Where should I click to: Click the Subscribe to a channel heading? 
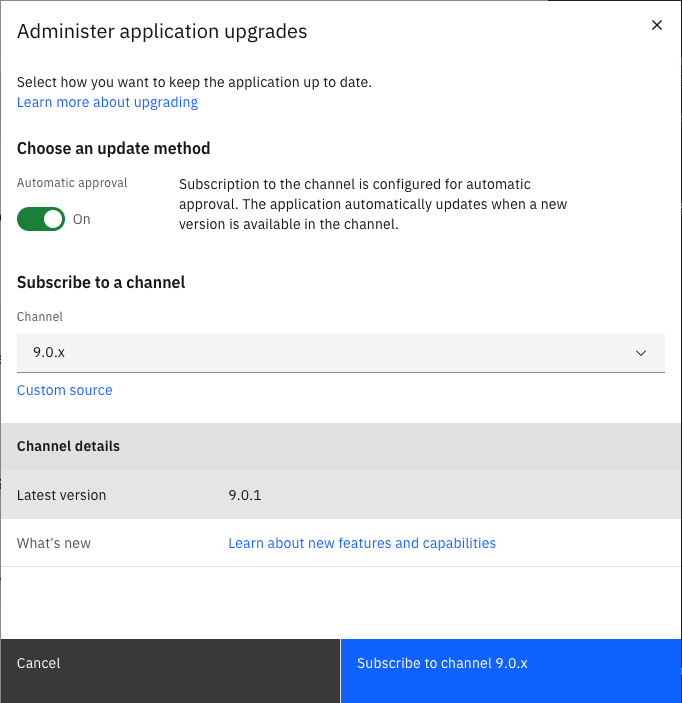[x=101, y=282]
